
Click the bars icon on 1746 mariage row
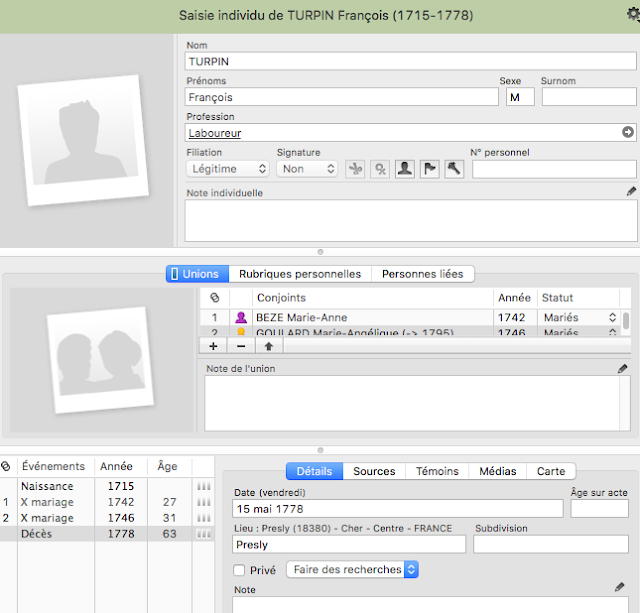point(203,518)
